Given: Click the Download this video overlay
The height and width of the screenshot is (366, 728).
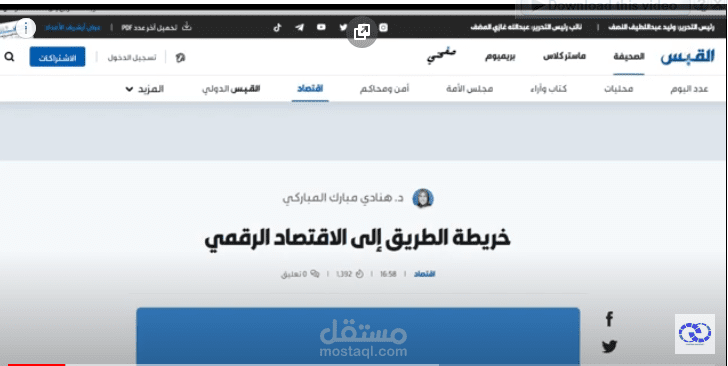Looking at the screenshot, I should 604,7.
